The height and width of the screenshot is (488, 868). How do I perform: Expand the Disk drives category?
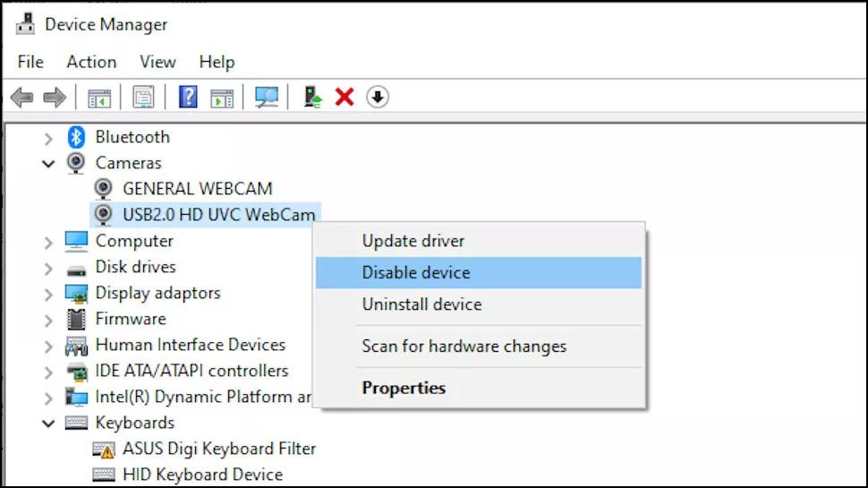pyautogui.click(x=48, y=268)
